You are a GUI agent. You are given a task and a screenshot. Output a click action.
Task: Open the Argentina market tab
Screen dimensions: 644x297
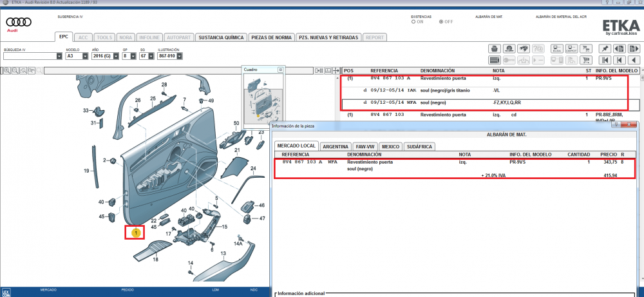pyautogui.click(x=336, y=146)
